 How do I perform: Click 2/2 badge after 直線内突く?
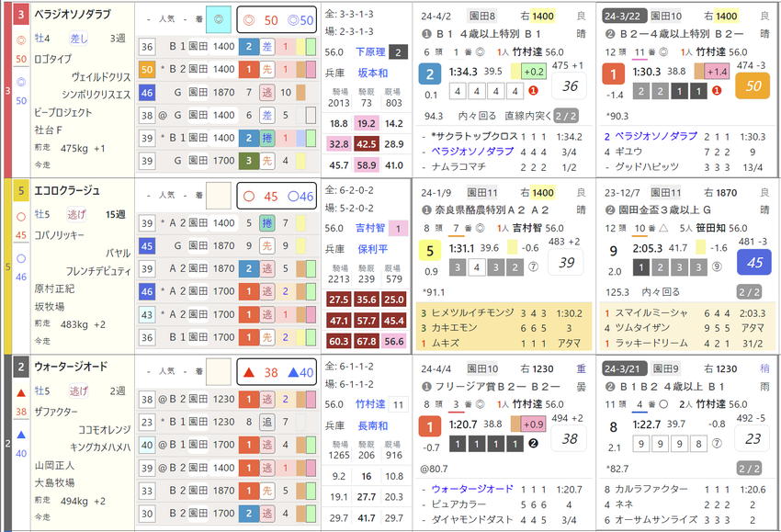point(565,116)
